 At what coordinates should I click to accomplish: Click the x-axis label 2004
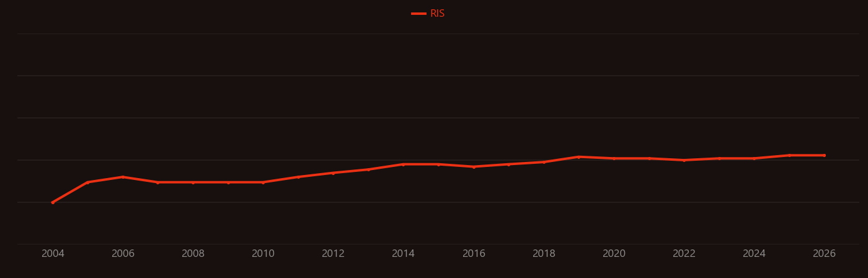[53, 254]
